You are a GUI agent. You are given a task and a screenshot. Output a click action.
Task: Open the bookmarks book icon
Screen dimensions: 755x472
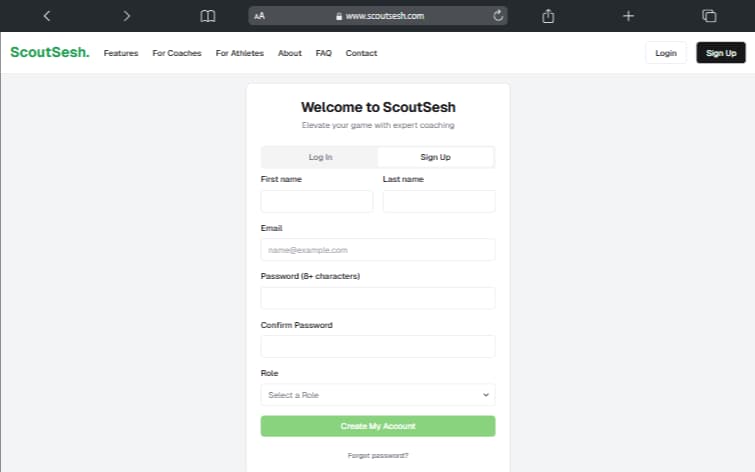click(x=207, y=16)
